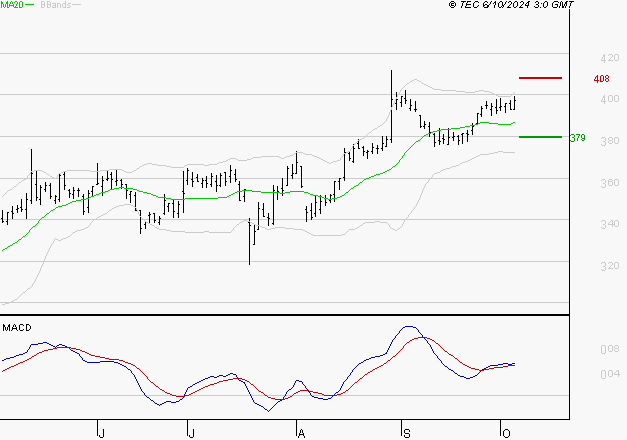Click the 340 price axis label
The width and height of the screenshot is (627, 440).
click(x=610, y=224)
